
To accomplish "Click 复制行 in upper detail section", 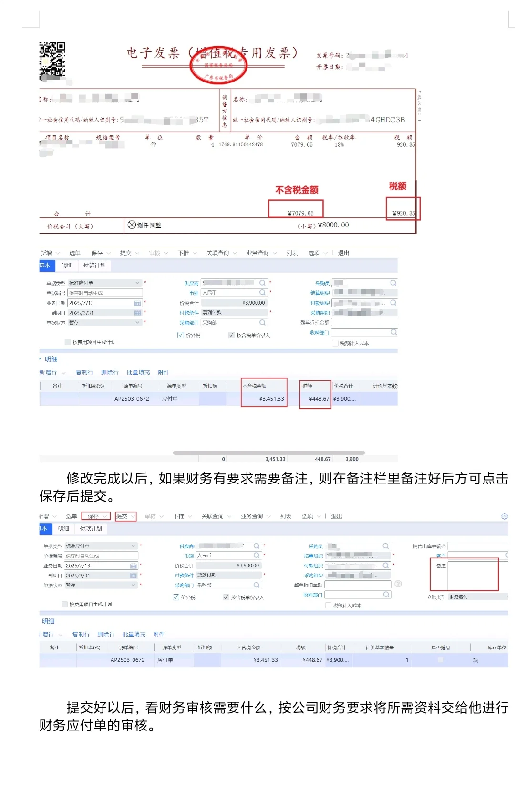I will (84, 372).
